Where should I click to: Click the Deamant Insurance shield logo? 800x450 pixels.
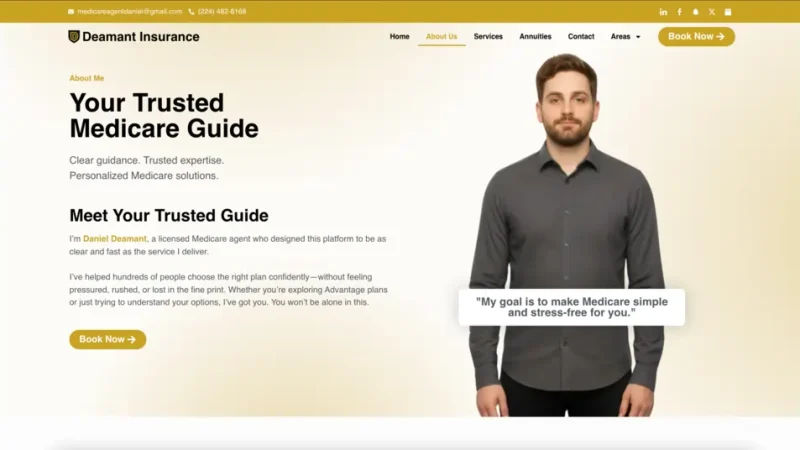tap(74, 37)
